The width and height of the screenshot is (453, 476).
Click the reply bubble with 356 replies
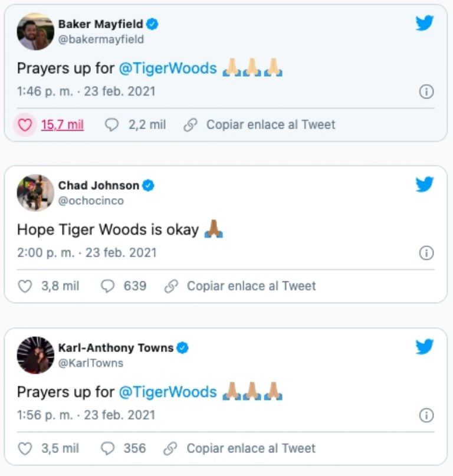[107, 448]
